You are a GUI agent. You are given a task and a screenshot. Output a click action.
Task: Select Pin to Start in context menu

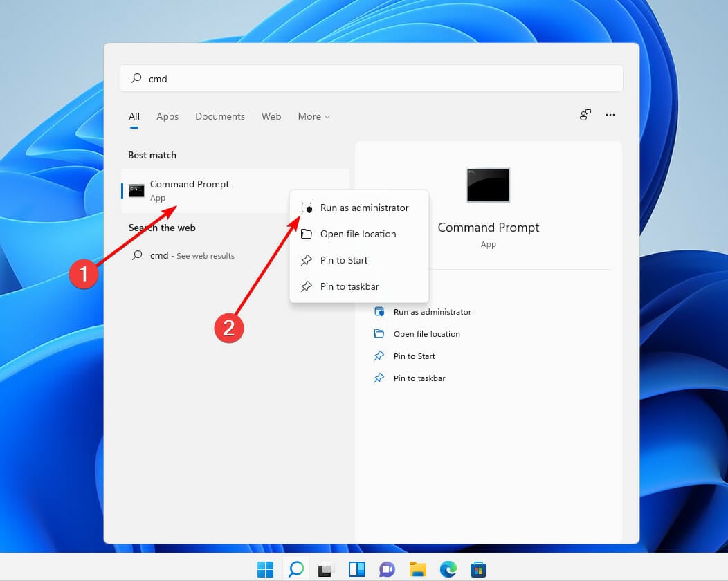point(359,260)
